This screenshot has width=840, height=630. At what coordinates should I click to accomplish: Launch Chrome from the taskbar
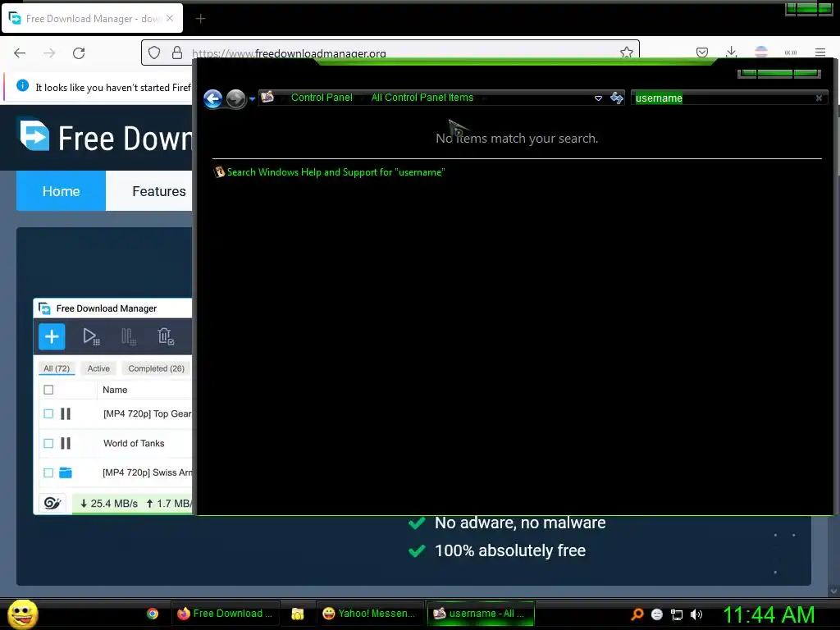153,614
